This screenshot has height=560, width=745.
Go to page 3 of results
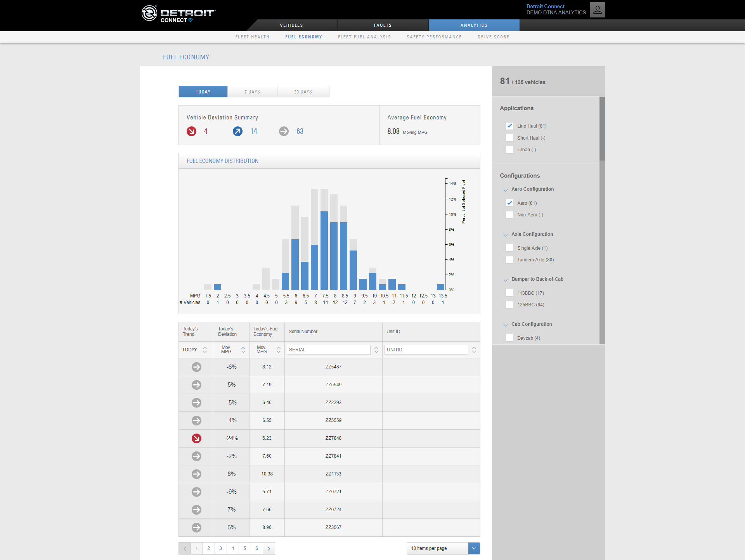coord(220,548)
